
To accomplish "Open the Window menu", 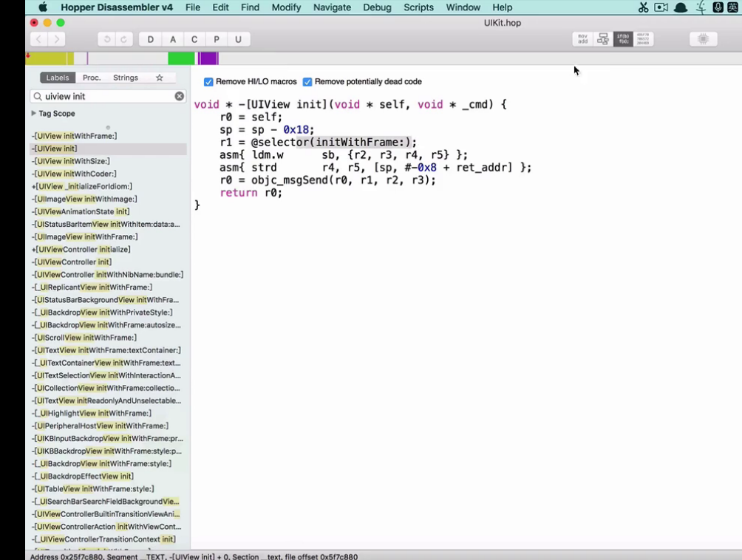I will click(463, 7).
